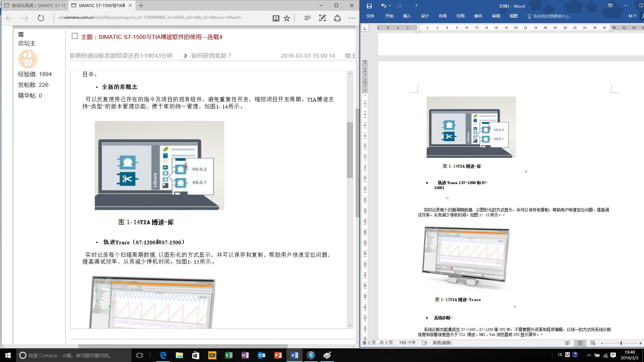Click the Word zoom slider handle
Screen dimensions: 644x362
(621, 343)
